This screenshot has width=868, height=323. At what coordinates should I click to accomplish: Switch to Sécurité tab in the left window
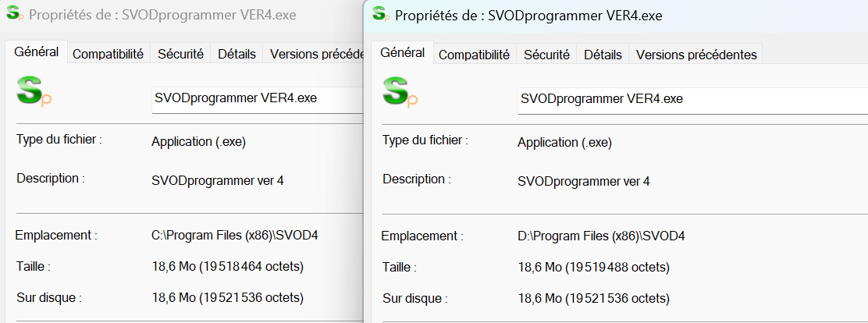coord(180,54)
